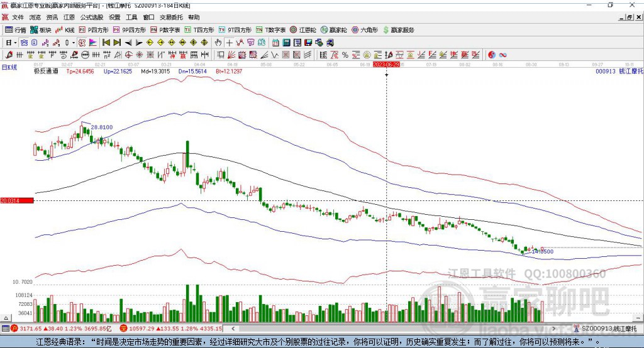The width and height of the screenshot is (644, 348).
Task: Click the Dn=15.5614 indicator value
Action: (192, 71)
